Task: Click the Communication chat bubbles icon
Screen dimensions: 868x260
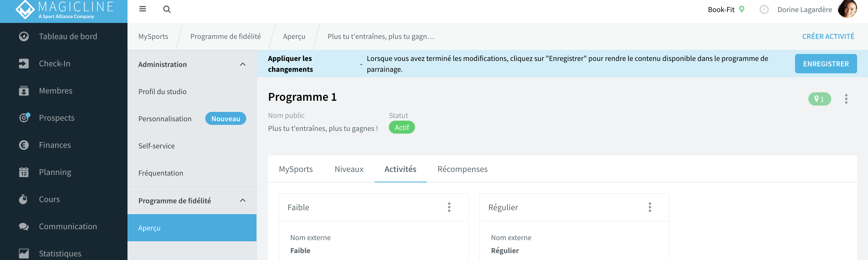Action: 24,227
